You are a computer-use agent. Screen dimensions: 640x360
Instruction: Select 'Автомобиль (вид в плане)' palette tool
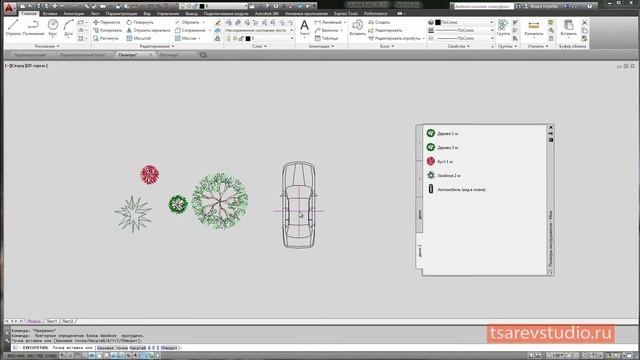click(456, 189)
